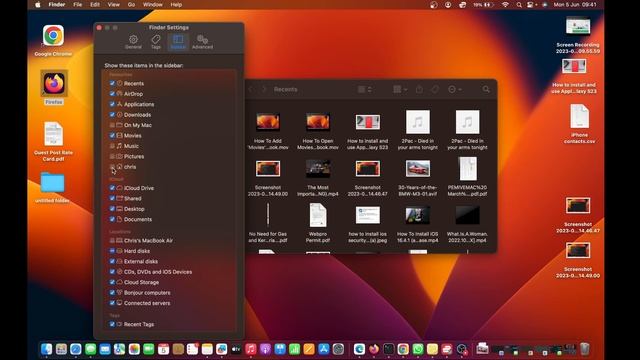Check the chris home folder checkbox
The height and width of the screenshot is (360, 640).
point(112,167)
